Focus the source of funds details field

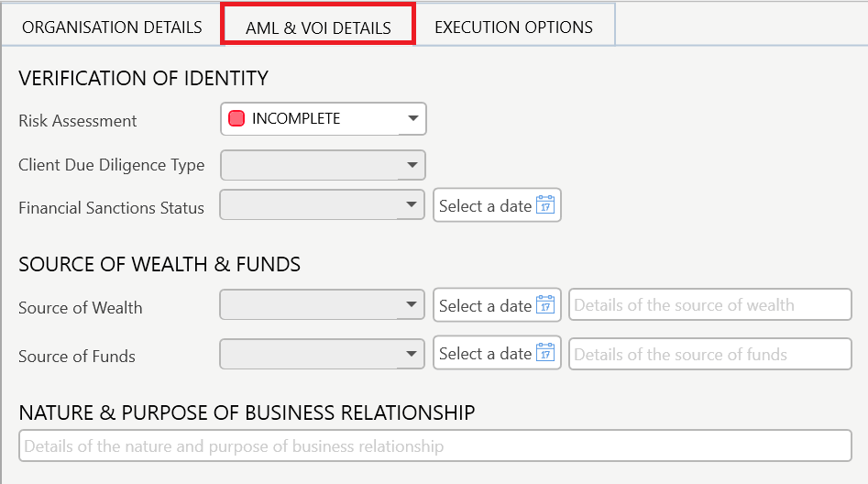[710, 354]
